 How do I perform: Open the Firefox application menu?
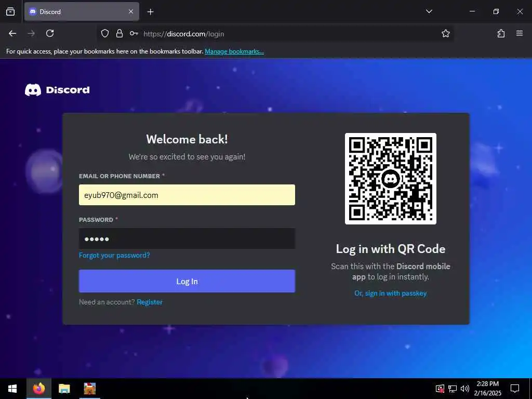click(520, 33)
